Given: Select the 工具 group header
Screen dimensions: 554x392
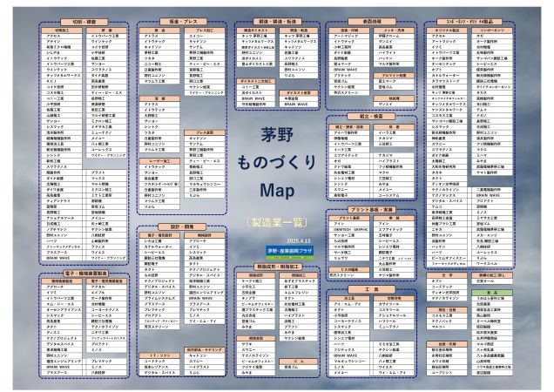Looking at the screenshot, I should point(371,289).
